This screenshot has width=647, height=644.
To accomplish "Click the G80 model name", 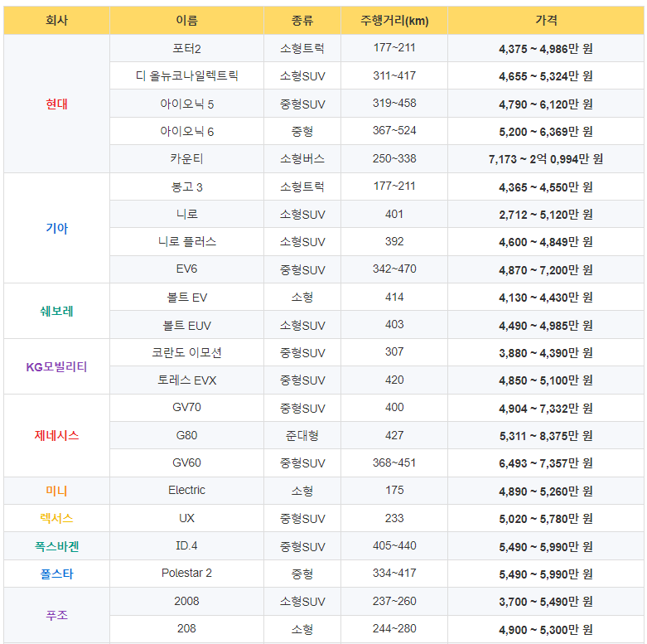I will [x=186, y=435].
